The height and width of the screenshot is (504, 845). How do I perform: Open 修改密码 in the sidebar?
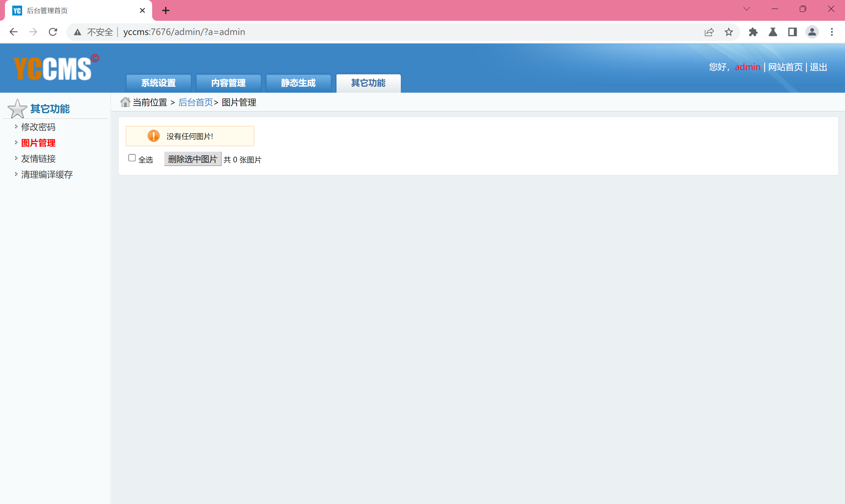click(38, 127)
